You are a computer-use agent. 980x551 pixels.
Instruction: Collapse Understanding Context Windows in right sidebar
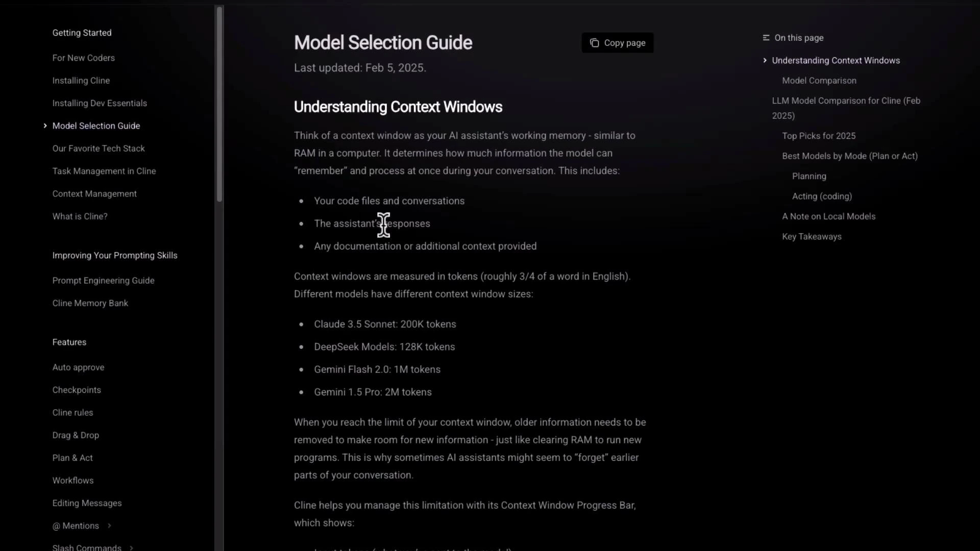[765, 60]
